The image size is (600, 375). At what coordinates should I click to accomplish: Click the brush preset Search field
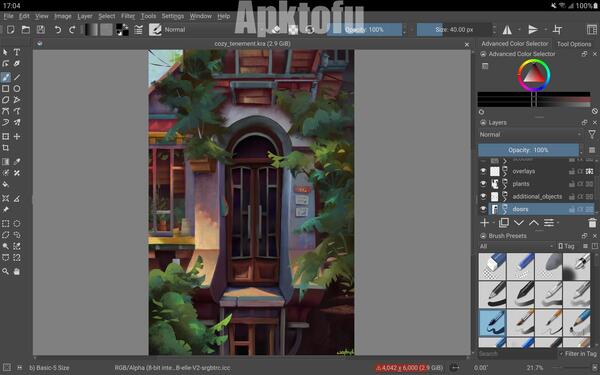coord(517,354)
